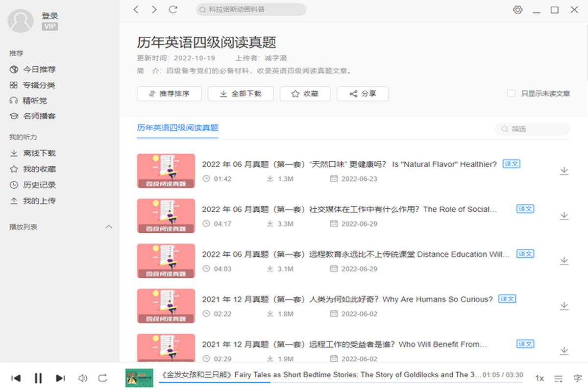Open the playlist queue icon

(558, 378)
